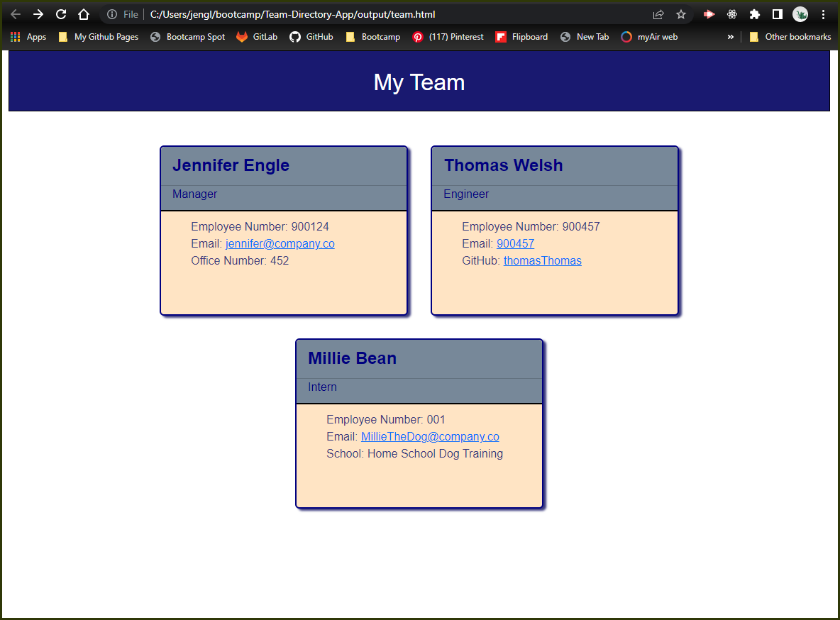Image resolution: width=840 pixels, height=620 pixels.
Task: Open the sharing icon next to the star
Action: point(658,13)
